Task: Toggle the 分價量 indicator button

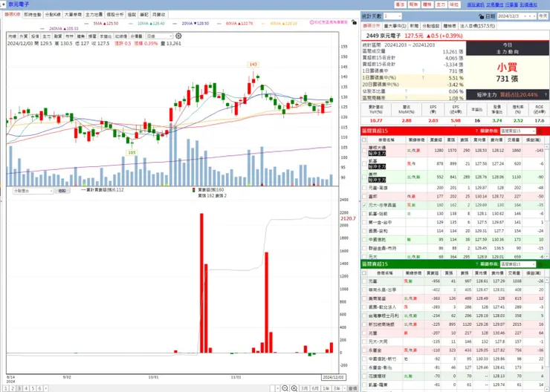Action: [136, 36]
